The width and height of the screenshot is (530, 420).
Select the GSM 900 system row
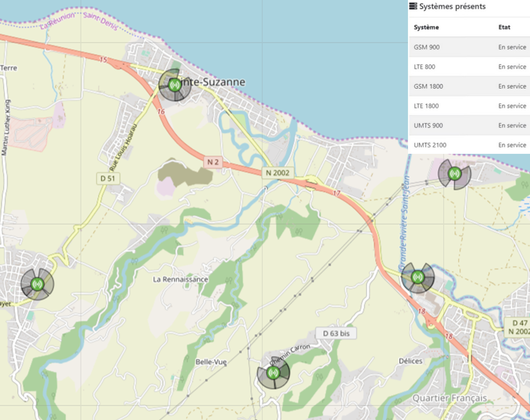click(469, 47)
